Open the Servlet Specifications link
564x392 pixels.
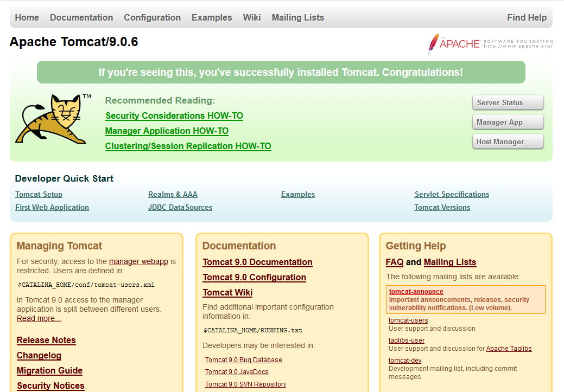[x=452, y=195]
